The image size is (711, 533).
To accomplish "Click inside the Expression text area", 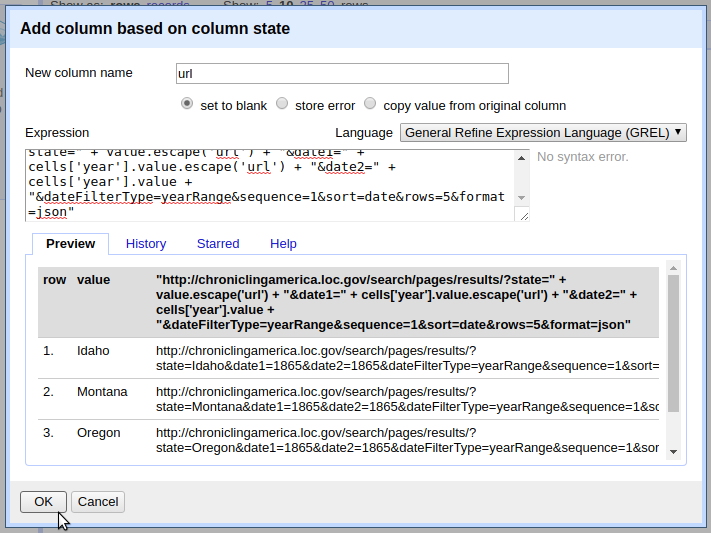I will coord(270,185).
